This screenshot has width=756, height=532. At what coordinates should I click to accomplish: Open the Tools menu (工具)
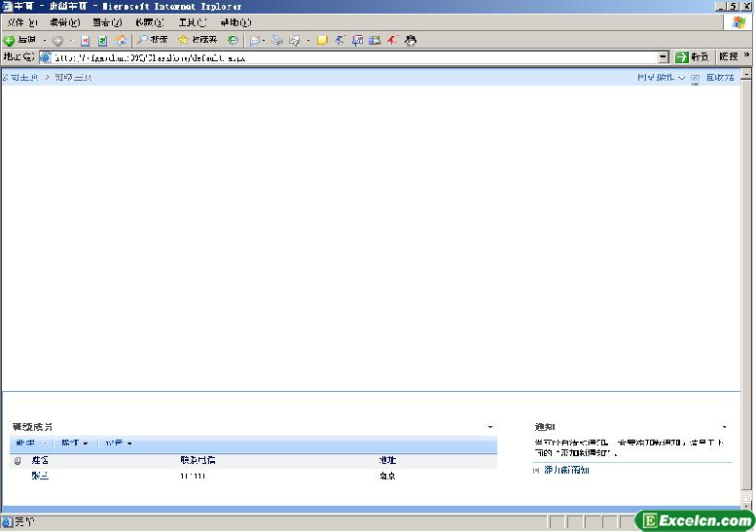coord(193,22)
